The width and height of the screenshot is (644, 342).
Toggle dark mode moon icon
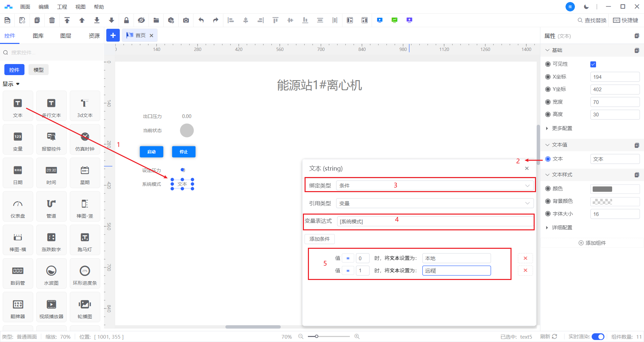586,7
